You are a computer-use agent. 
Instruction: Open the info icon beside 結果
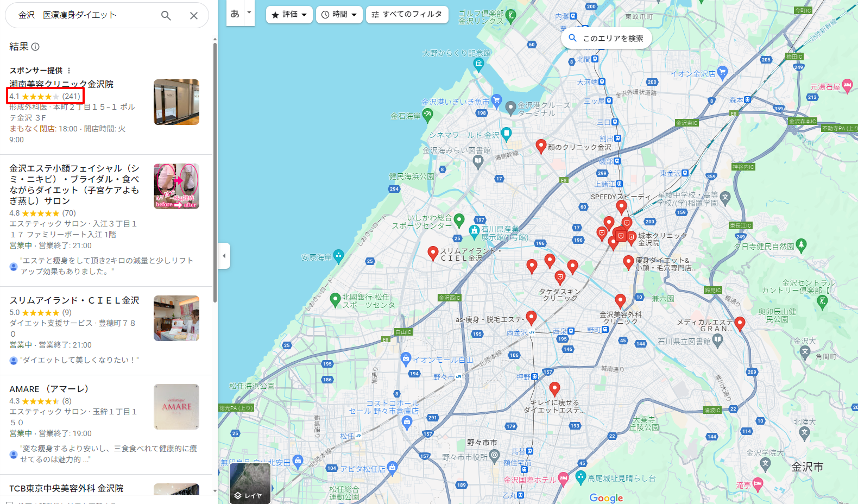pyautogui.click(x=35, y=47)
